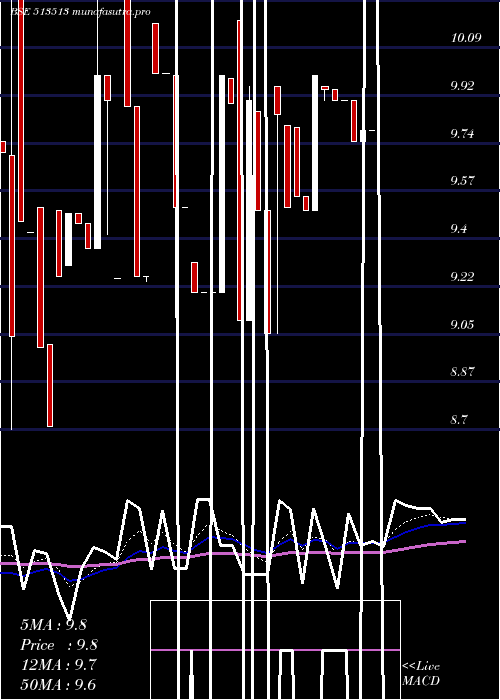The width and height of the screenshot is (500, 700).
Task: Click the 5MA : 9.8 reading
Action: pyautogui.click(x=54, y=625)
